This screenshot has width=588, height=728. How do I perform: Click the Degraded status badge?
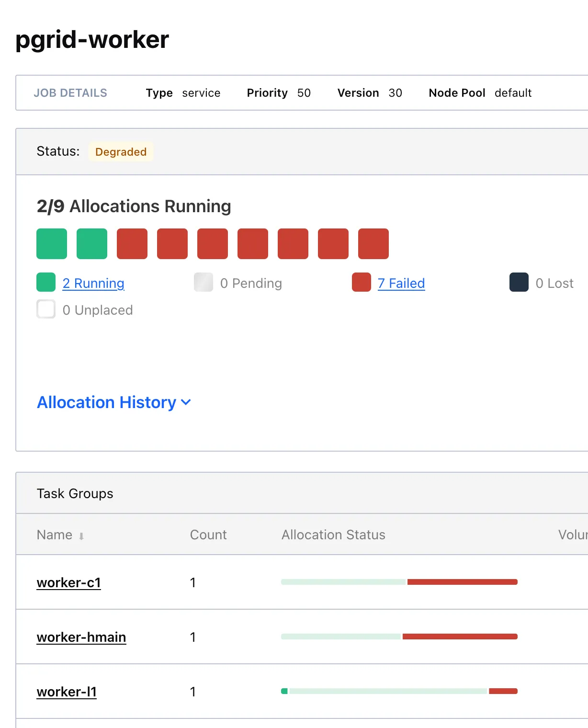pyautogui.click(x=121, y=152)
